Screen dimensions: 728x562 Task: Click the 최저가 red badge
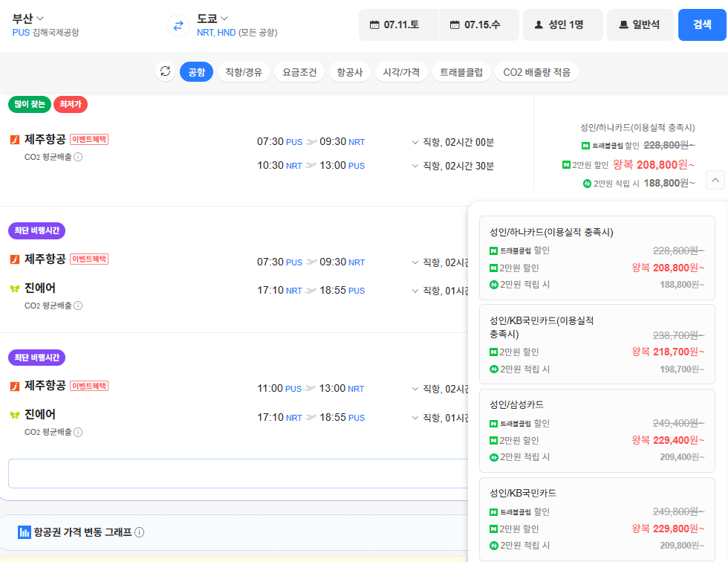(71, 104)
